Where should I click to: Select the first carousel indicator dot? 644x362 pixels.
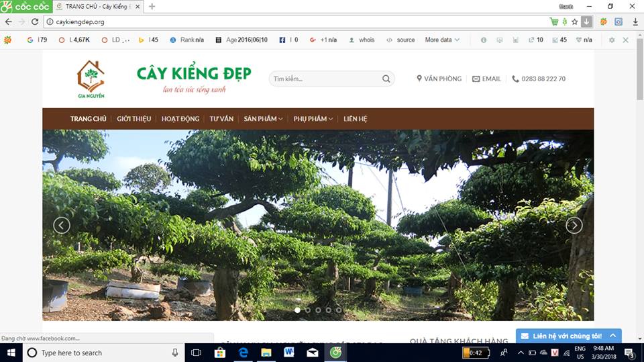point(298,310)
